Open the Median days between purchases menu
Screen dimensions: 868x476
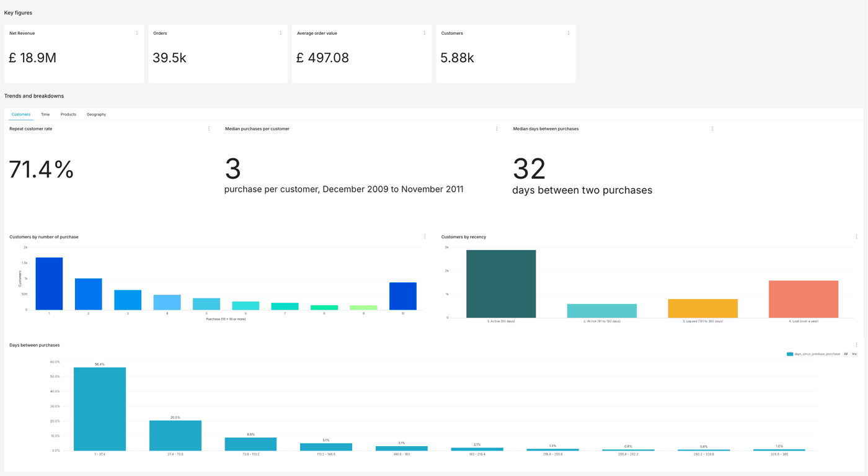point(712,129)
